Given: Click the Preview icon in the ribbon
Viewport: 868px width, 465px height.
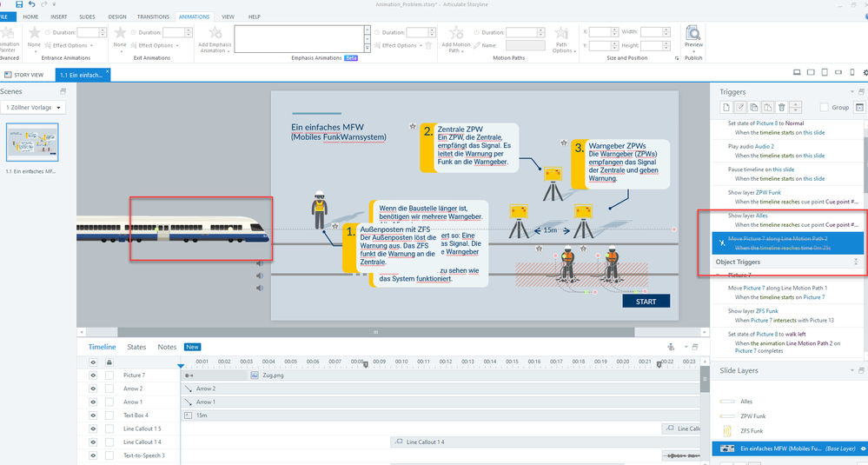Looking at the screenshot, I should click(693, 35).
